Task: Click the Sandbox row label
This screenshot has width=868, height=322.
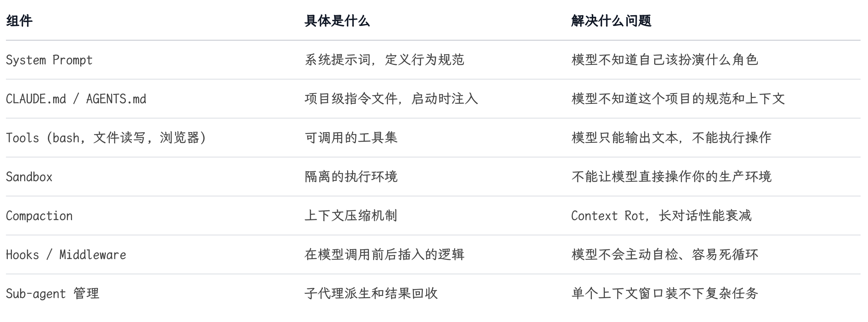Action: [29, 177]
